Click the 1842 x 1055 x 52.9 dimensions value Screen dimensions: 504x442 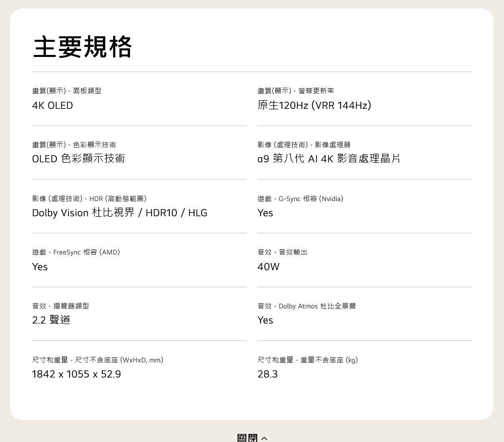coord(76,374)
